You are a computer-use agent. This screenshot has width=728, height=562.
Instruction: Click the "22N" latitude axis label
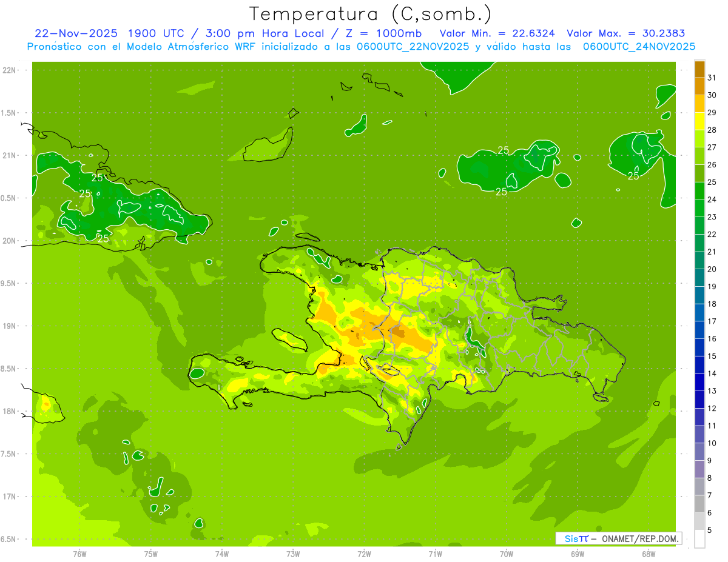coord(10,70)
